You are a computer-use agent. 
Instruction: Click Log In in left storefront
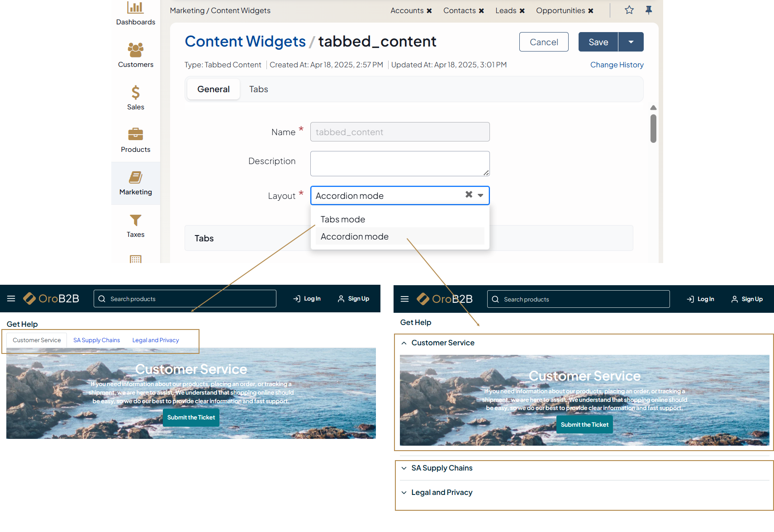click(307, 299)
